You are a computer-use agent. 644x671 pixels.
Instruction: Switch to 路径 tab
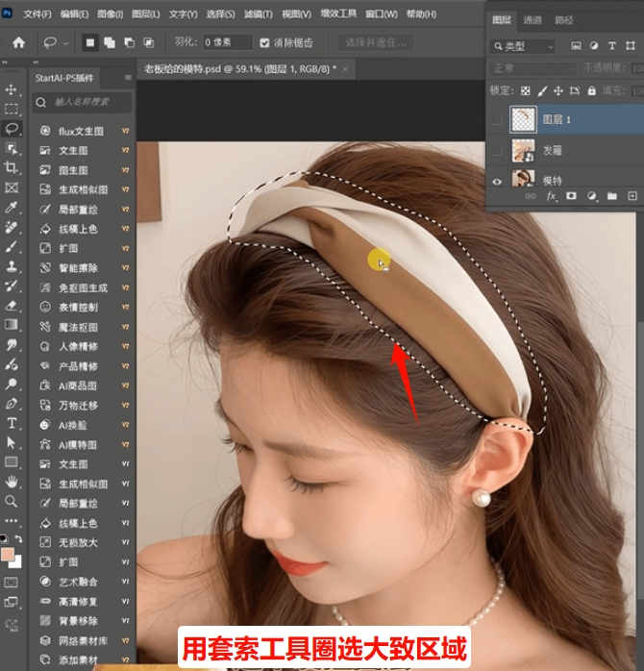[564, 20]
